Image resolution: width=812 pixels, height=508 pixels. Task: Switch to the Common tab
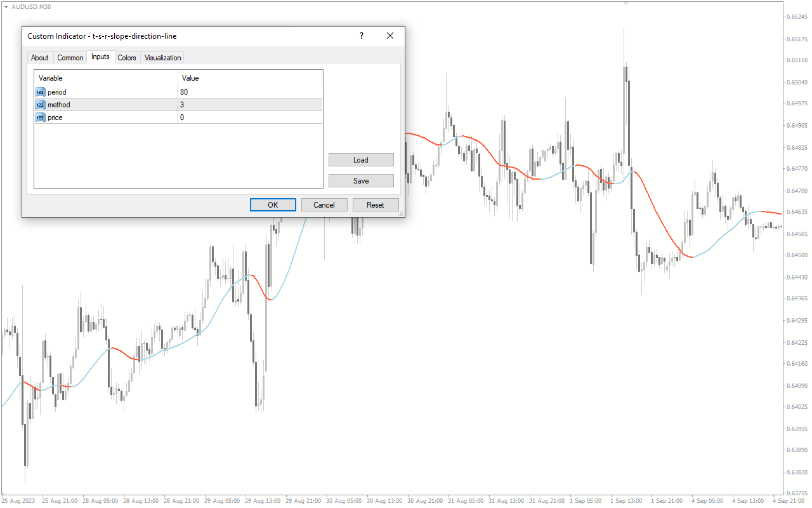pyautogui.click(x=70, y=58)
